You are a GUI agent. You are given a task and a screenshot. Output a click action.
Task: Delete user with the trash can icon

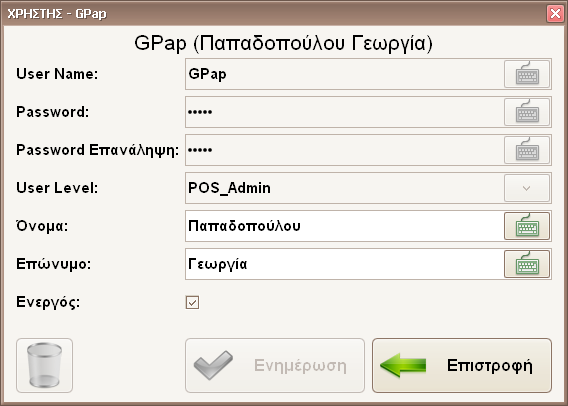pyautogui.click(x=45, y=365)
